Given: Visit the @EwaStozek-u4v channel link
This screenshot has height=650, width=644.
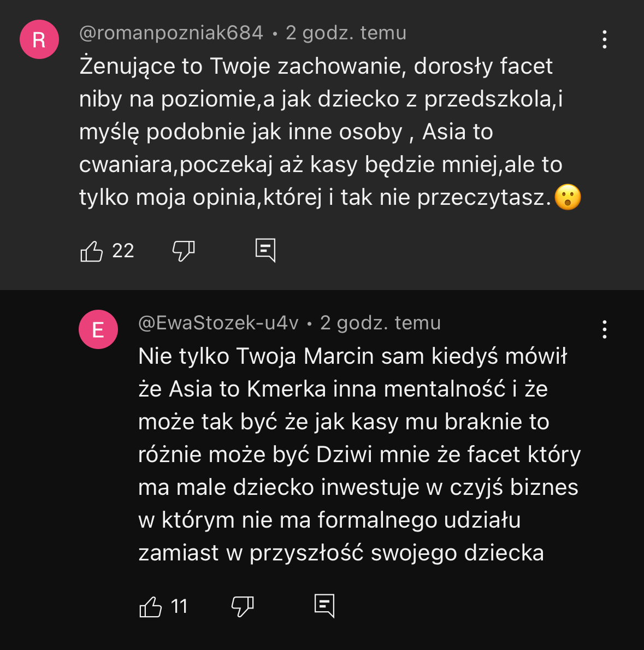Looking at the screenshot, I should click(218, 323).
